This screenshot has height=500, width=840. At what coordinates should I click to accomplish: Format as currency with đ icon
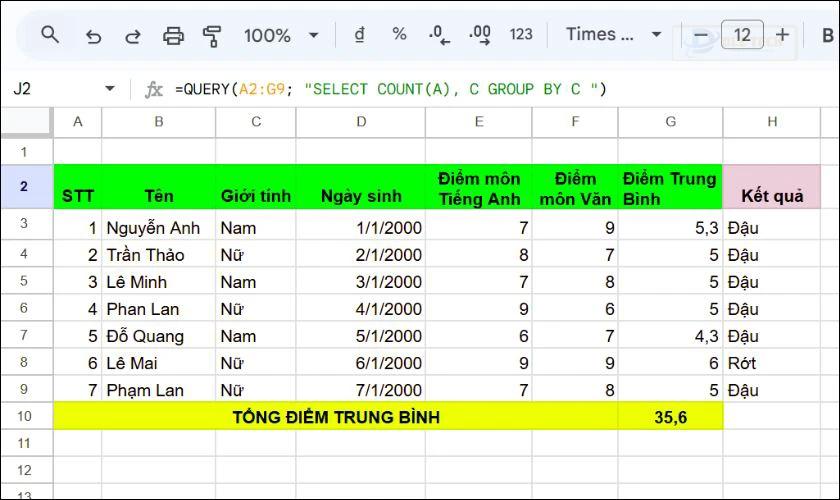tap(359, 35)
